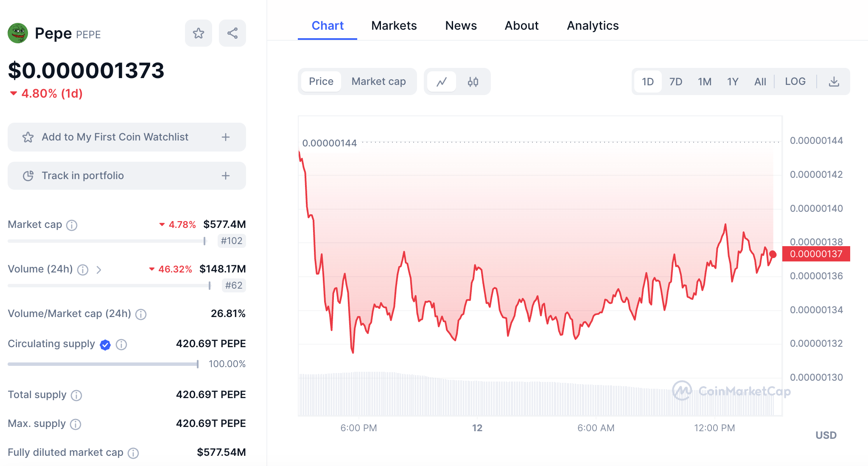
Task: Switch to candlestick chart view
Action: [x=473, y=81]
